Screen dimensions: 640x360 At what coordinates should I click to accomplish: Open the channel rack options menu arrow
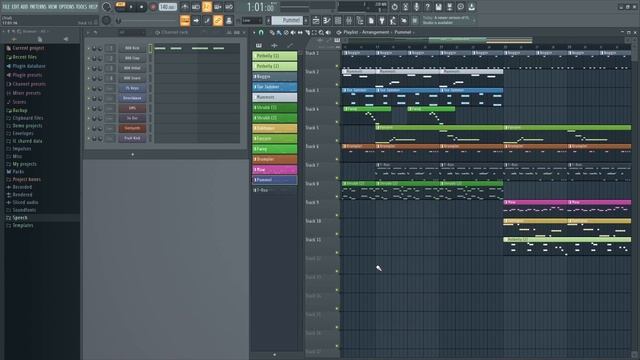88,32
